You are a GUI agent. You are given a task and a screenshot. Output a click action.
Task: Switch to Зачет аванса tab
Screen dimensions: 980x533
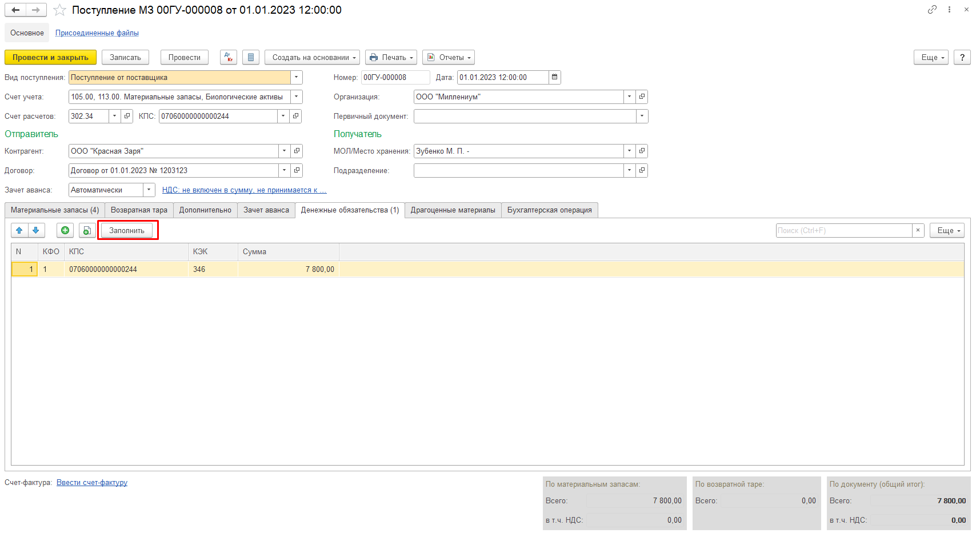click(x=266, y=210)
